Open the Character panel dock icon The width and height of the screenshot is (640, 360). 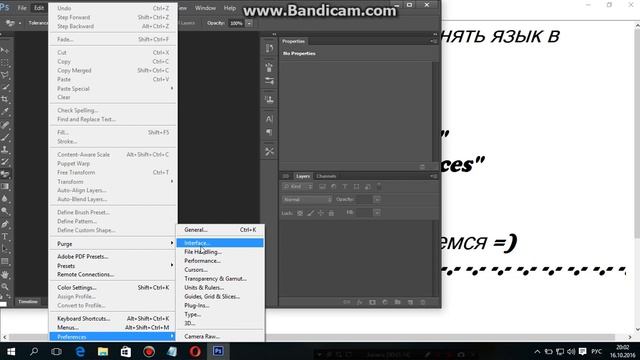tap(269, 119)
